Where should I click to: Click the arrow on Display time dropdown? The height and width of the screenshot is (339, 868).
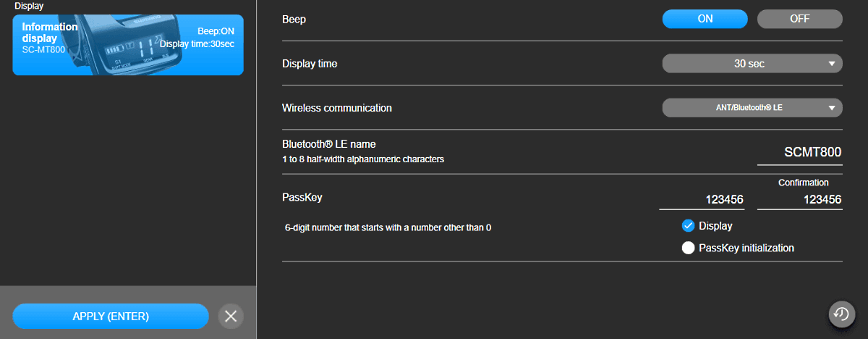[832, 64]
